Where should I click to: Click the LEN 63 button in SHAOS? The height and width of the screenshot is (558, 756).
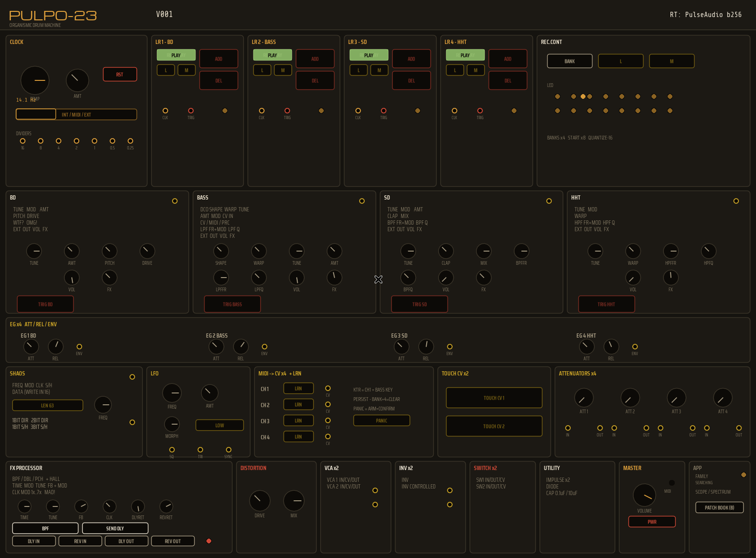[x=48, y=405]
